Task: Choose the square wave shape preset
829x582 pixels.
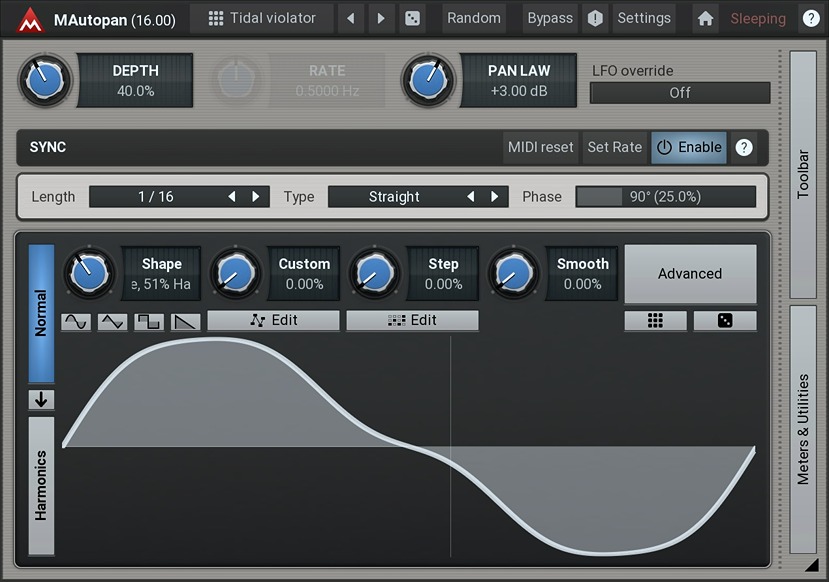Action: coord(149,322)
